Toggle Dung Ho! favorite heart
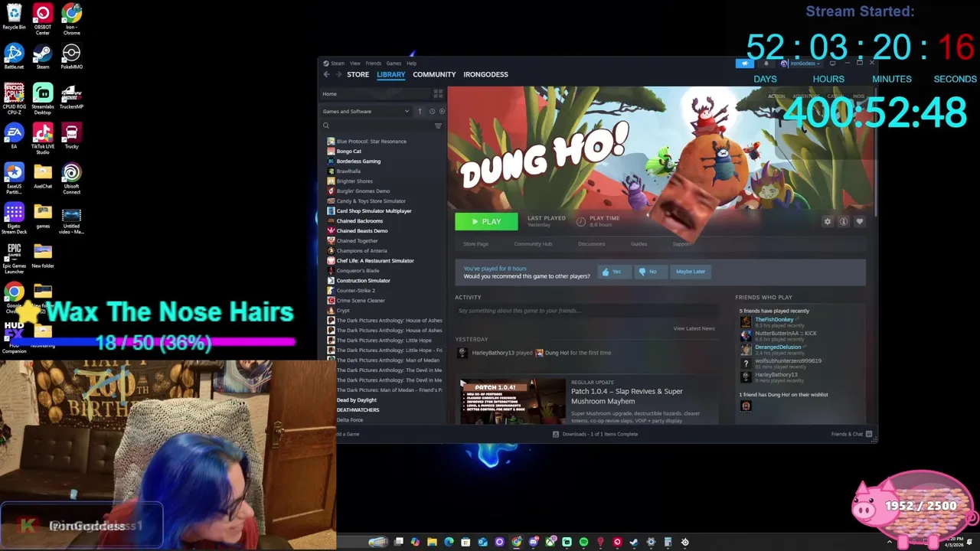This screenshot has width=980, height=551. [x=860, y=222]
